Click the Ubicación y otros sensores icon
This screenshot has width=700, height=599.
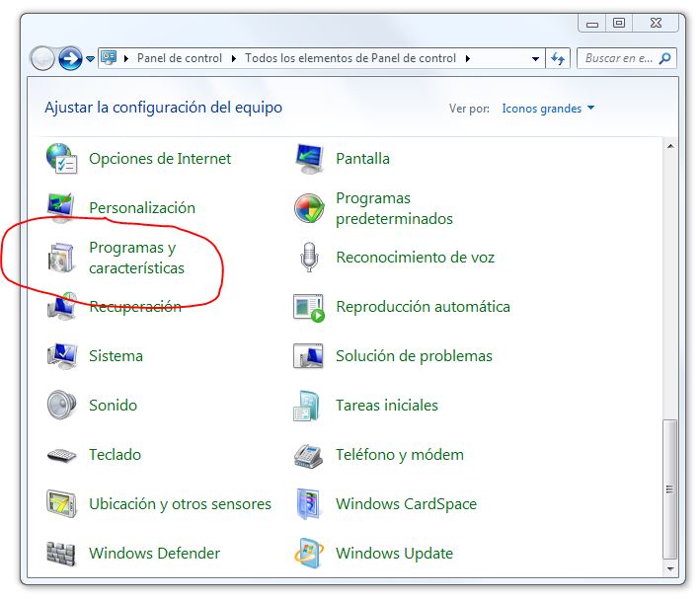coord(61,504)
